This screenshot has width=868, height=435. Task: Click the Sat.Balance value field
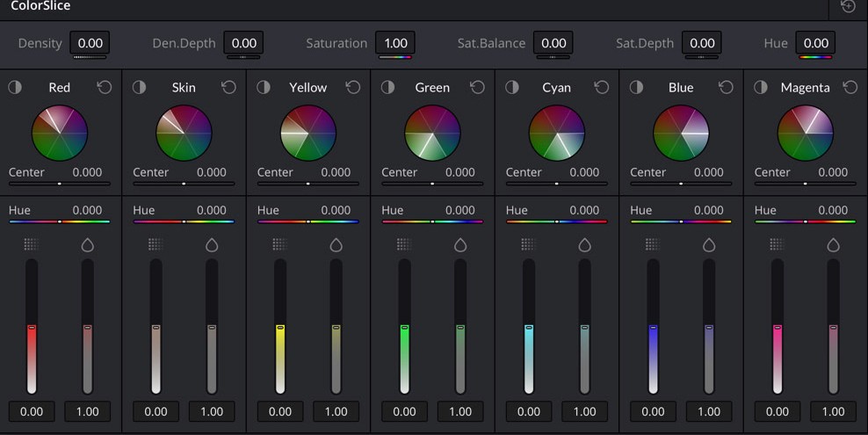coord(553,43)
